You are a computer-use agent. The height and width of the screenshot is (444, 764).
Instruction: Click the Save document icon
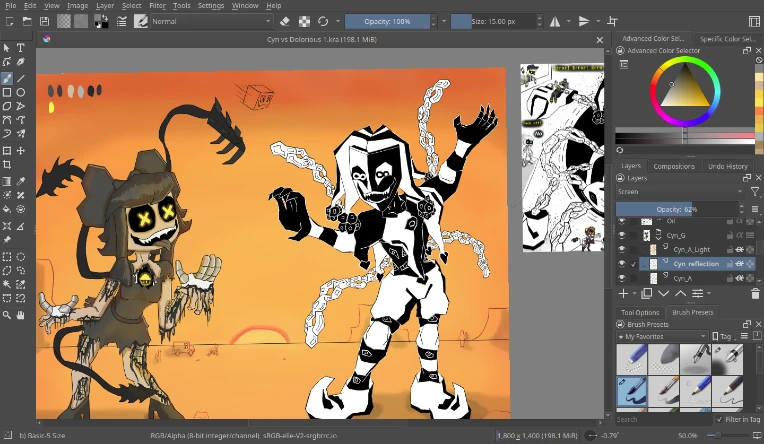click(45, 21)
